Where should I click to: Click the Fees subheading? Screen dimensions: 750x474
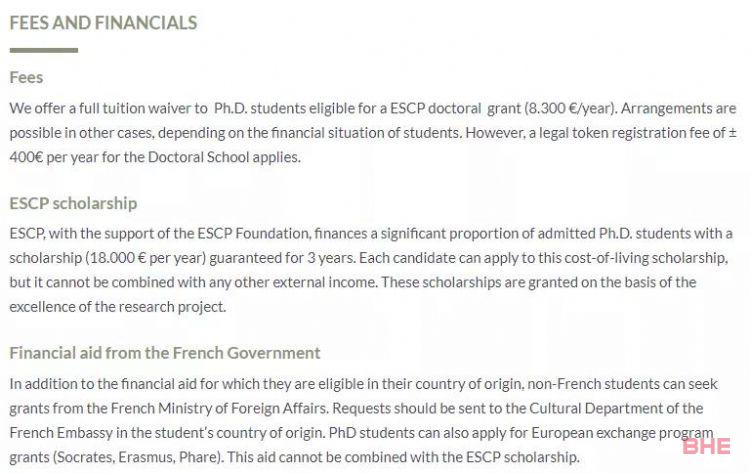pyautogui.click(x=26, y=77)
